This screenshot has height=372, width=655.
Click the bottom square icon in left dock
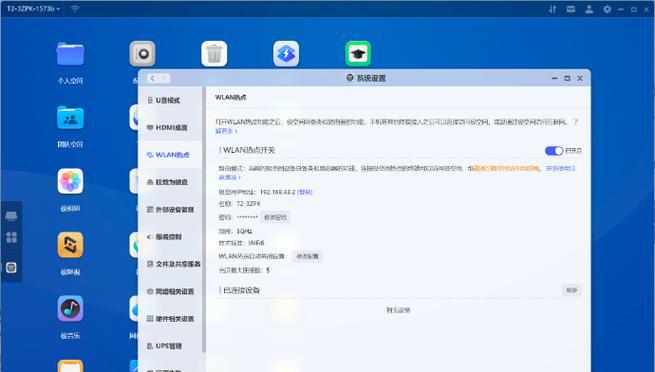coord(11,268)
